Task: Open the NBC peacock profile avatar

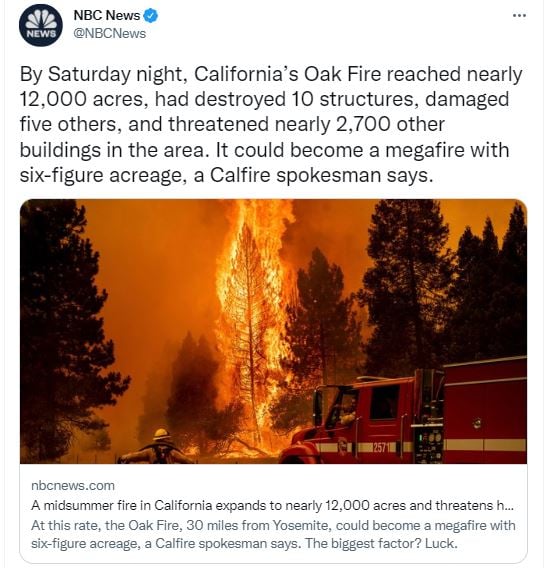Action: coord(41,25)
